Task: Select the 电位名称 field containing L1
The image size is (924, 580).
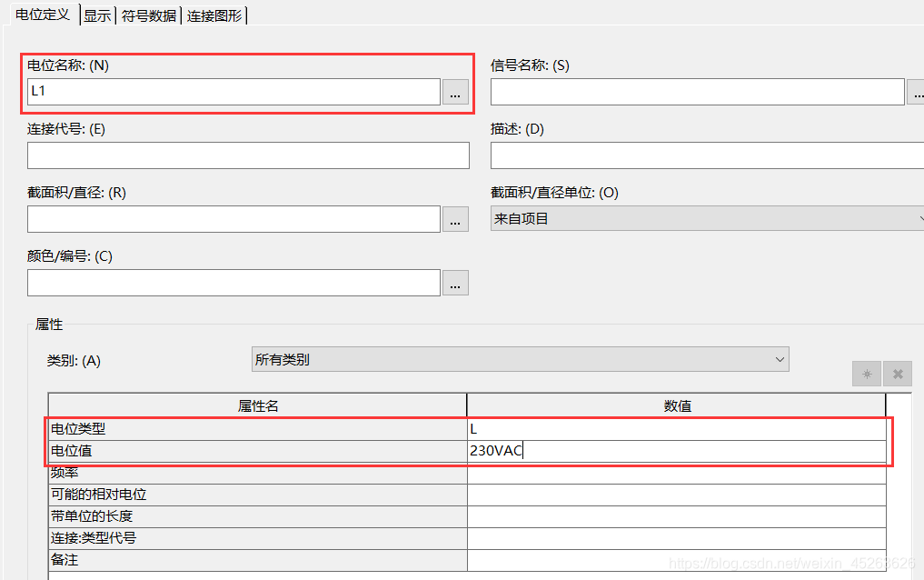Action: click(233, 92)
